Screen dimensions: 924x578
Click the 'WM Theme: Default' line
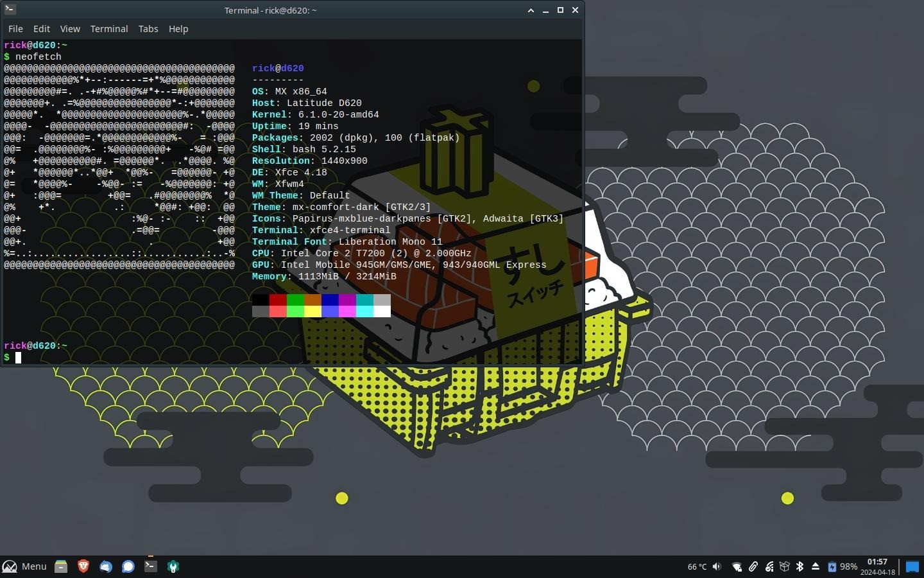[301, 195]
